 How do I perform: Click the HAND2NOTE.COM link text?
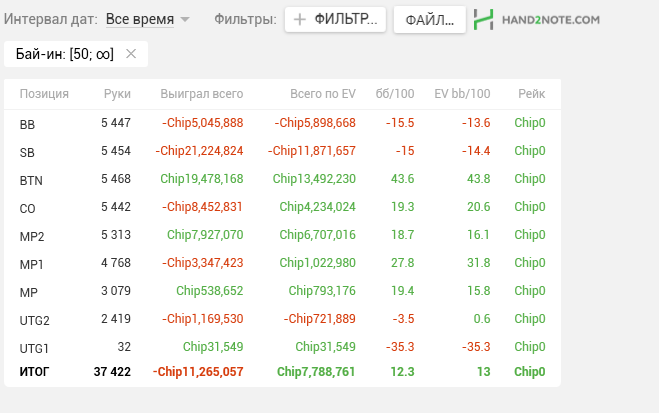coord(551,20)
